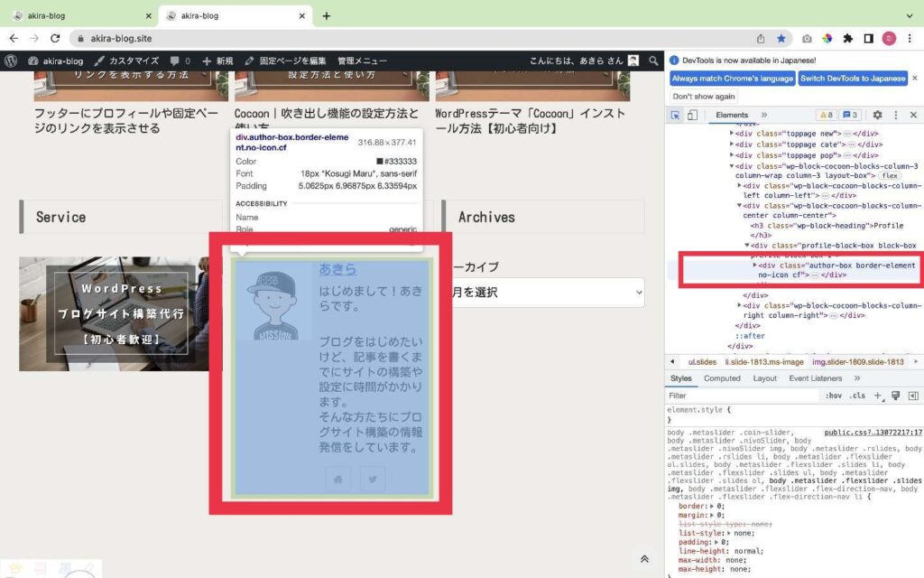Click 固定ページを編集 in the admin bar
This screenshot has width=924, height=578.
pos(286,61)
